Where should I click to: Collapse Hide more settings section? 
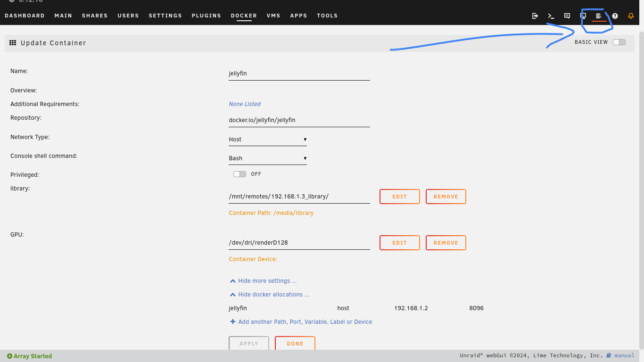(x=263, y=281)
